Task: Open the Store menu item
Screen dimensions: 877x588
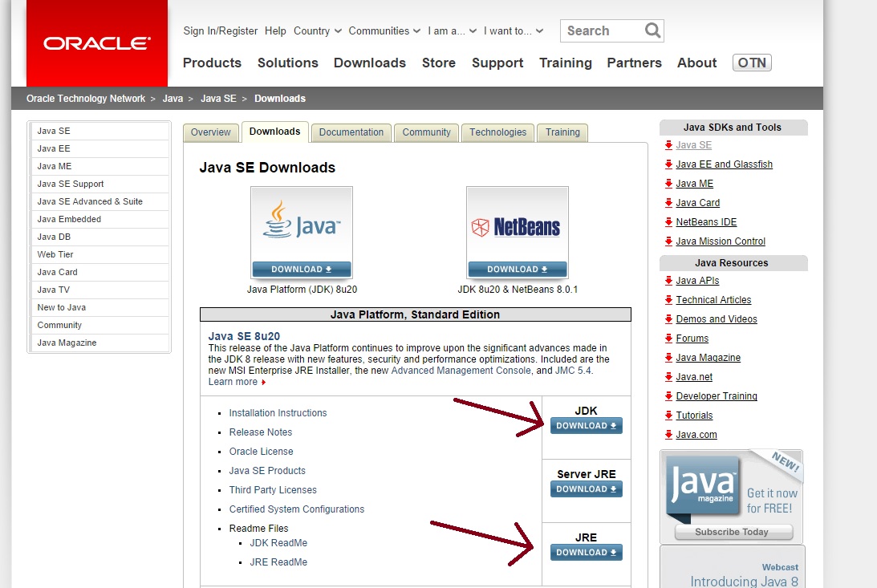Action: 438,63
